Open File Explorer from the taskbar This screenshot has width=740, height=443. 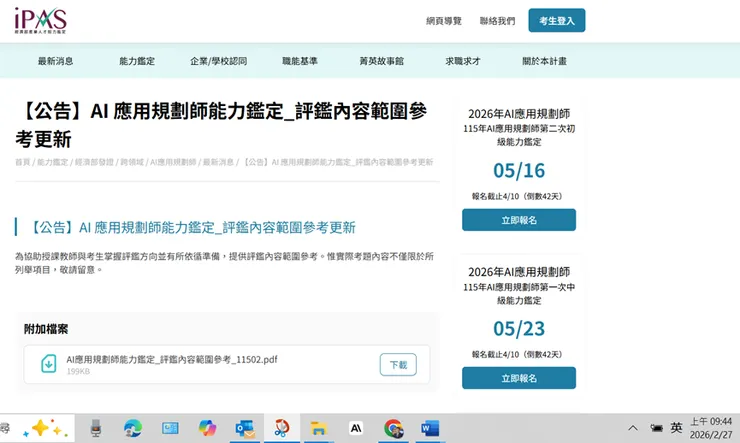tap(319, 428)
